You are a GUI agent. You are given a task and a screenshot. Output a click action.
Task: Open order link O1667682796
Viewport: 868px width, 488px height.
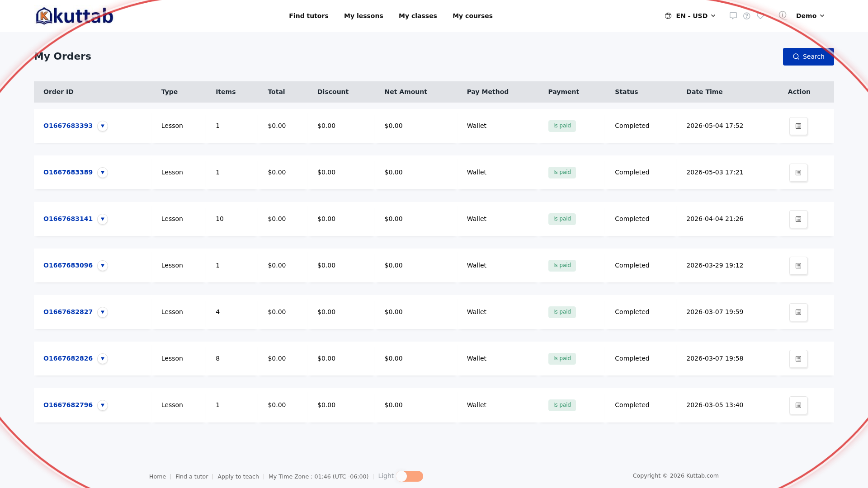coord(68,405)
